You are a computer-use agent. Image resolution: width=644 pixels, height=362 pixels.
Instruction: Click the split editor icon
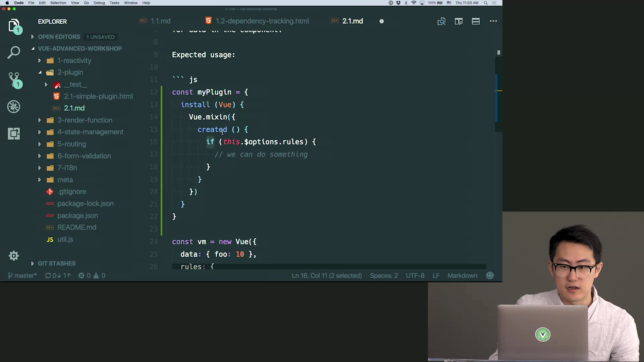[x=459, y=21]
